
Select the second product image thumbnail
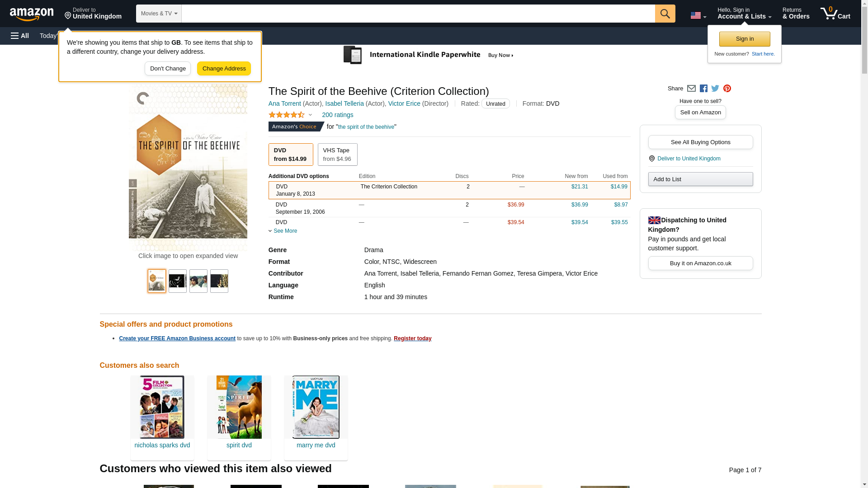[177, 281]
